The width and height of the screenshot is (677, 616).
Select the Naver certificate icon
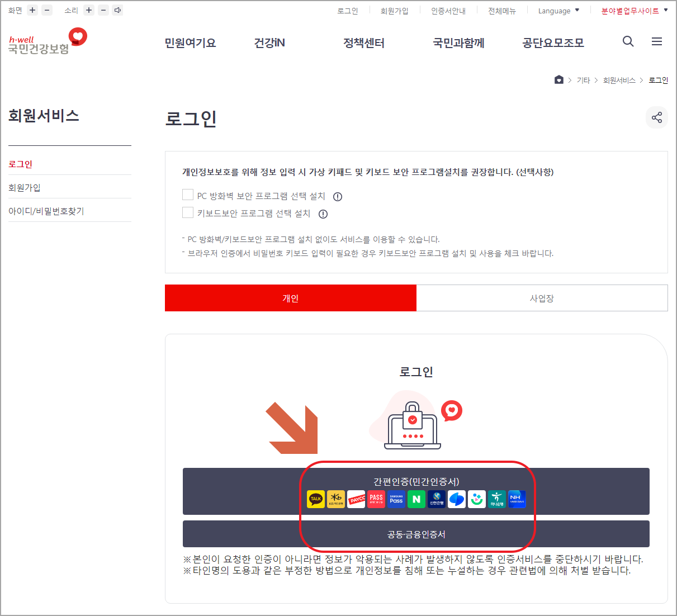pos(416,499)
